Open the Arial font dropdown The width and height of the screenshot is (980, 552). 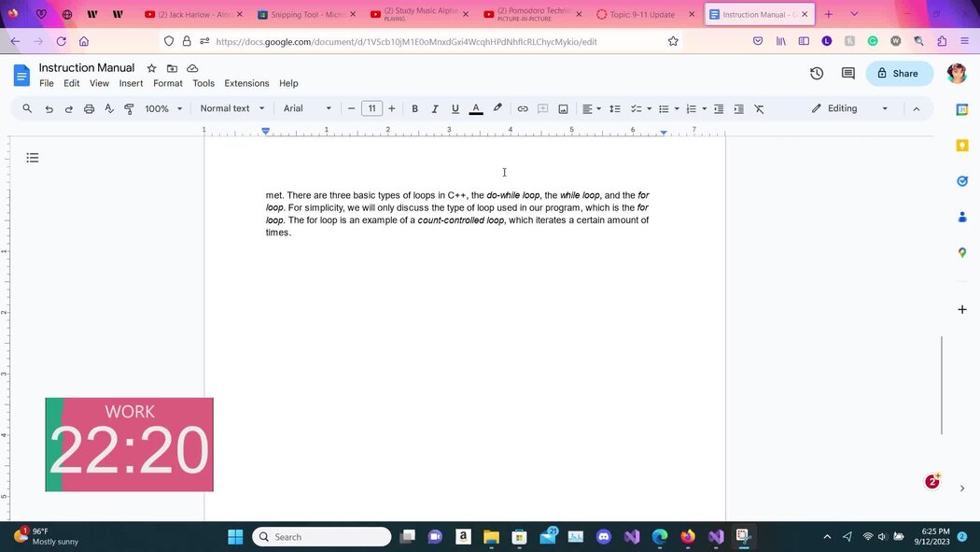[307, 108]
